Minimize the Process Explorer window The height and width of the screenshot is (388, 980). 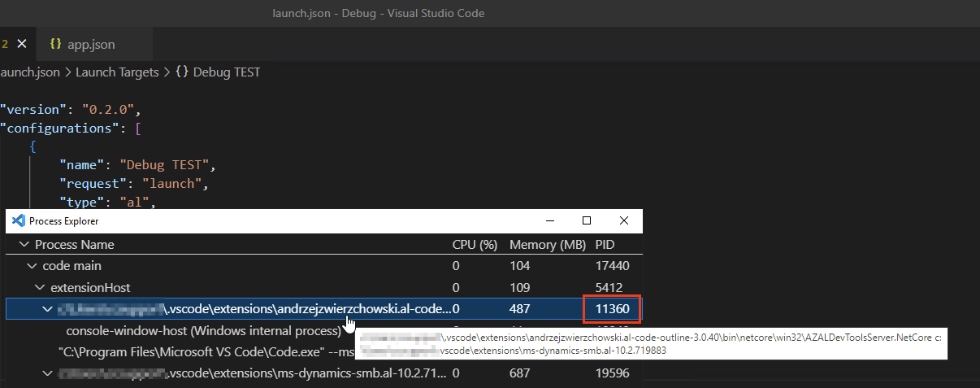pos(549,220)
